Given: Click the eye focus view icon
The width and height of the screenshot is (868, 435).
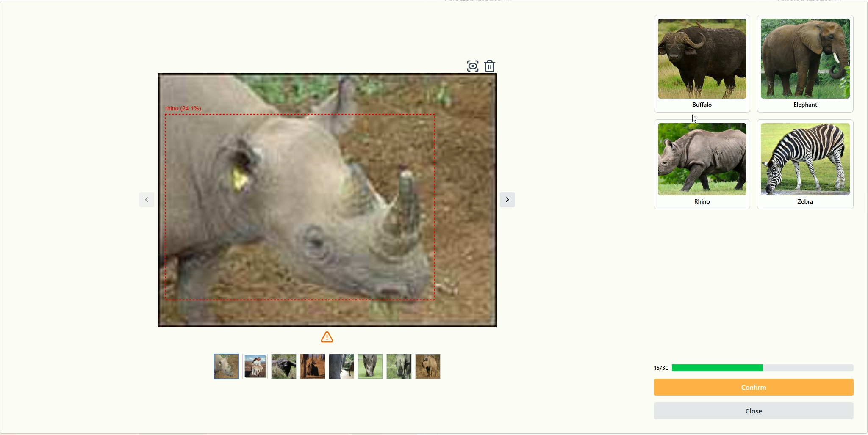Looking at the screenshot, I should point(472,66).
